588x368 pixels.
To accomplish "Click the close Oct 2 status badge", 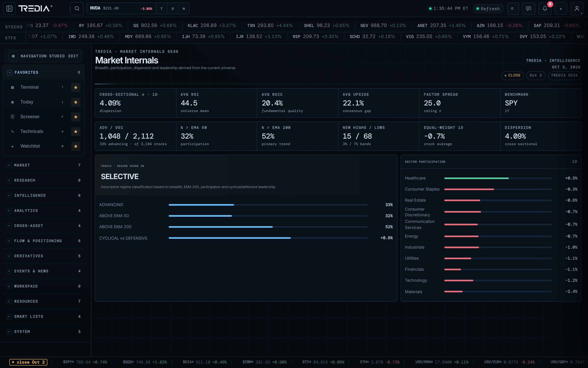I will tap(28, 362).
